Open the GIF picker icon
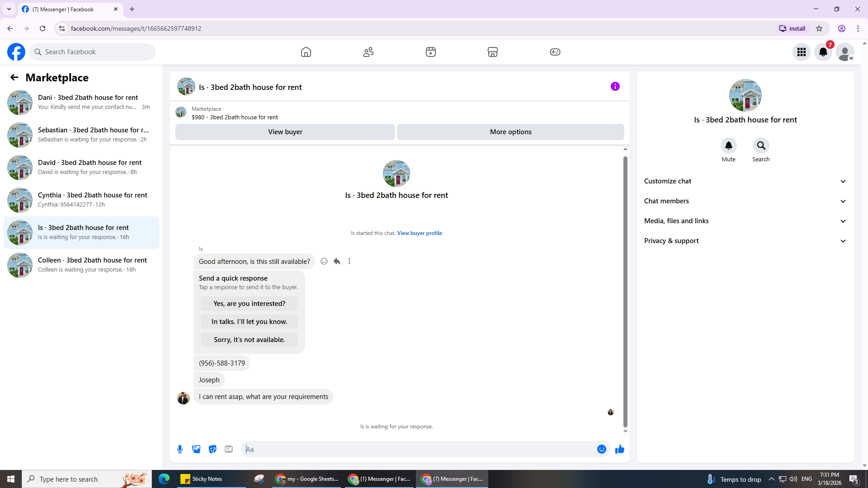868x488 pixels. [229, 449]
